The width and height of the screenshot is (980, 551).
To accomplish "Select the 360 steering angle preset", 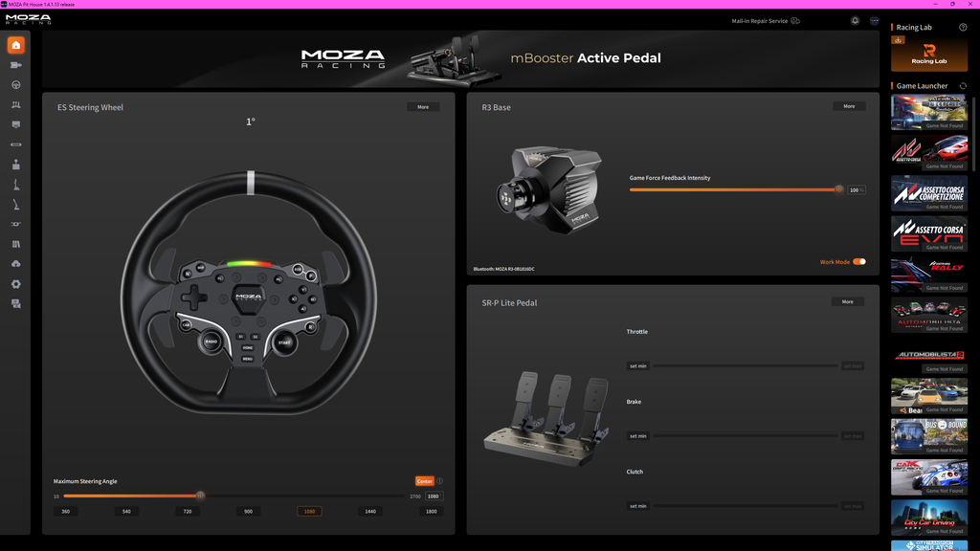I will point(66,511).
